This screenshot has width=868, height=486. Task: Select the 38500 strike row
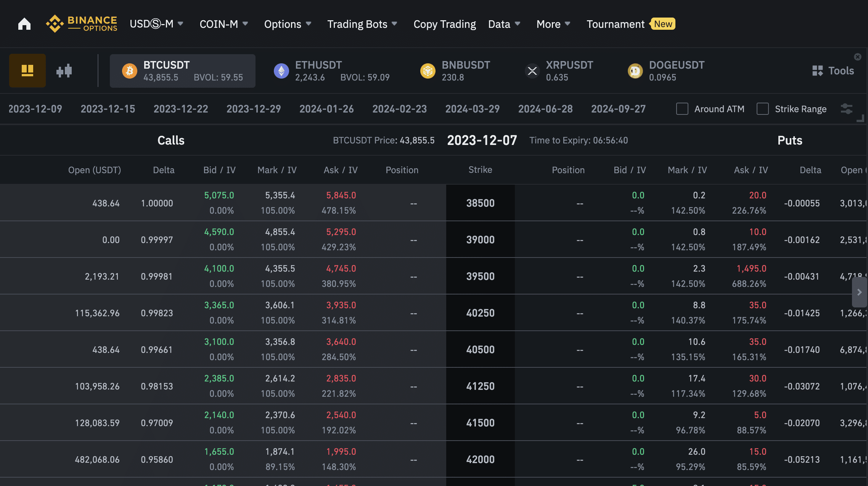click(x=481, y=203)
